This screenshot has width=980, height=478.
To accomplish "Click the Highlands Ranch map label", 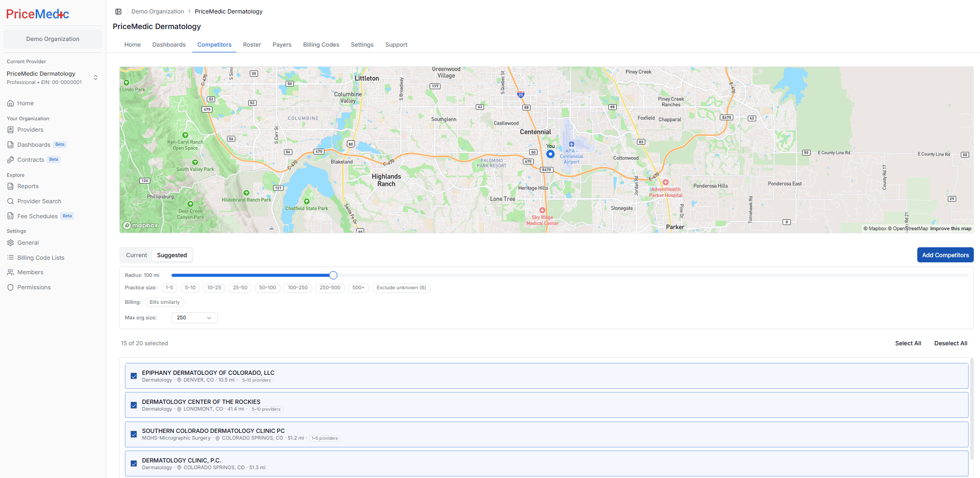I will [x=386, y=180].
